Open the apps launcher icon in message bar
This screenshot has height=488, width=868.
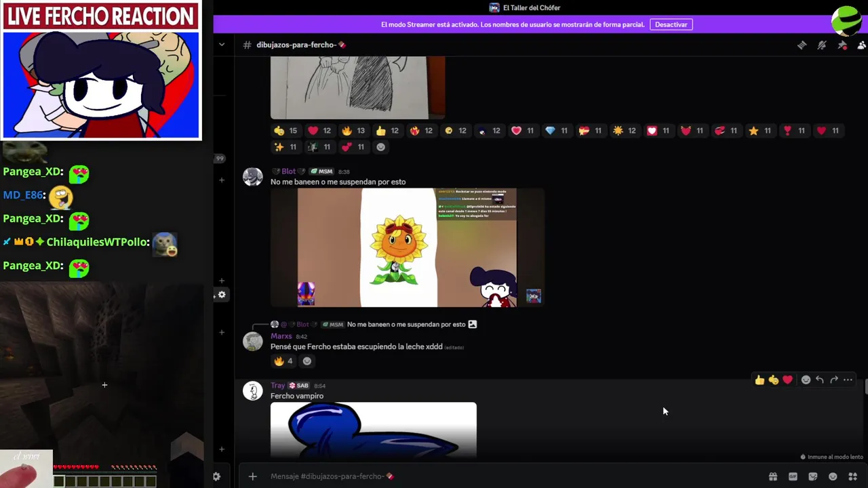pos(853,476)
